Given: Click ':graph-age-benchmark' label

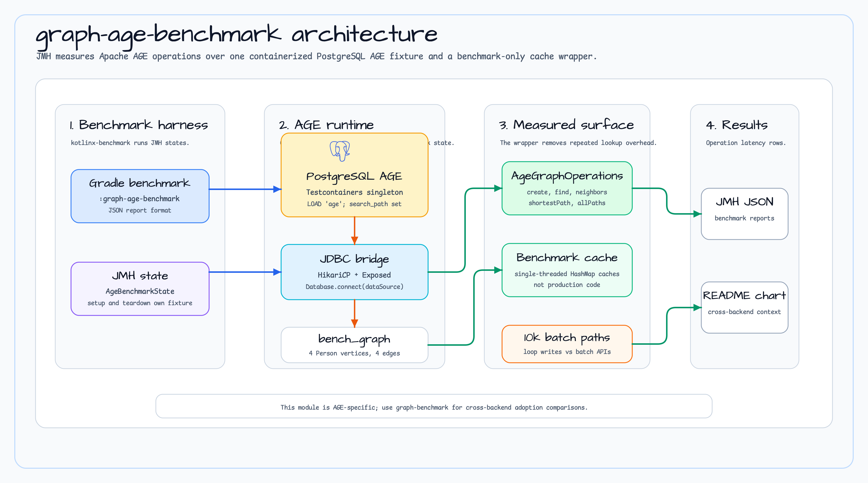Looking at the screenshot, I should pos(139,199).
